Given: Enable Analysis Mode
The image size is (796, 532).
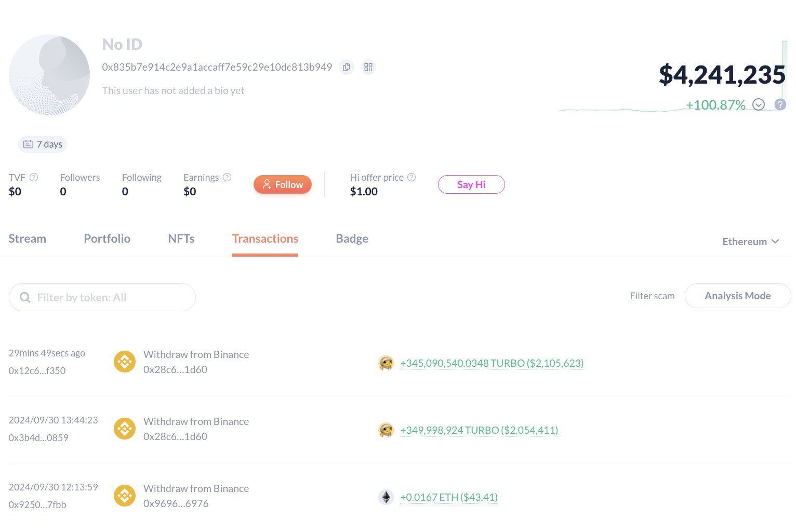Looking at the screenshot, I should (737, 296).
